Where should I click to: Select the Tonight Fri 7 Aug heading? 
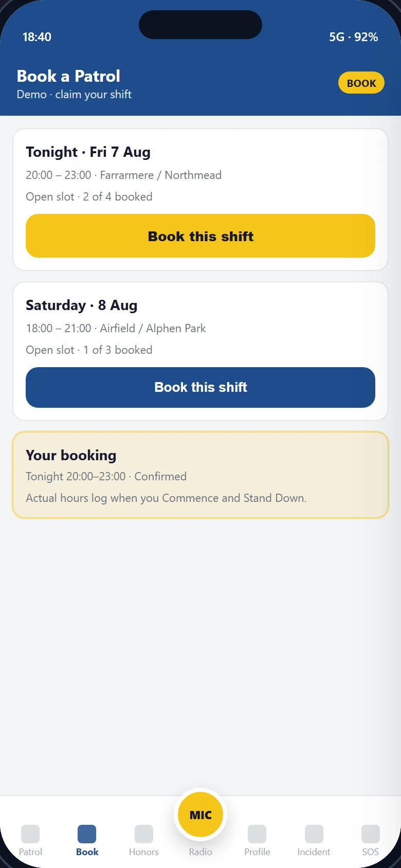pos(88,152)
